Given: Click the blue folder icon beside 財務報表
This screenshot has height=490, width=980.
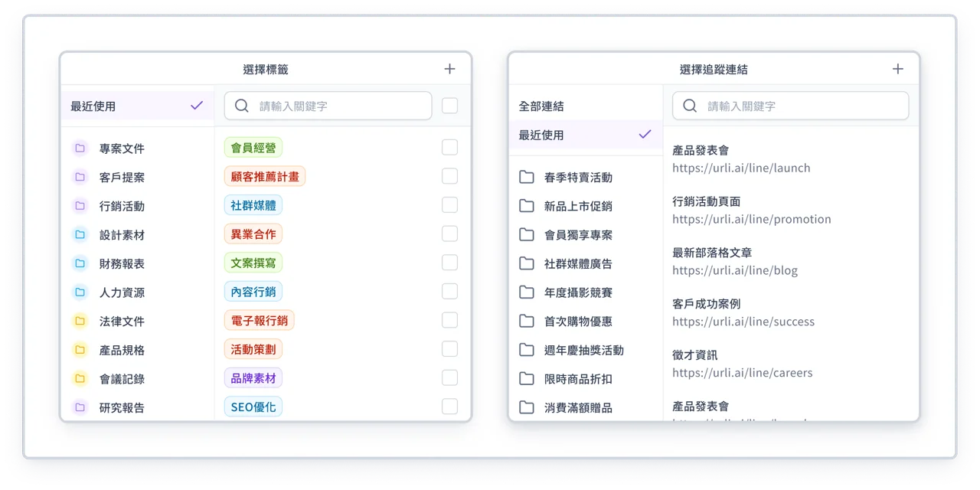Looking at the screenshot, I should [80, 263].
